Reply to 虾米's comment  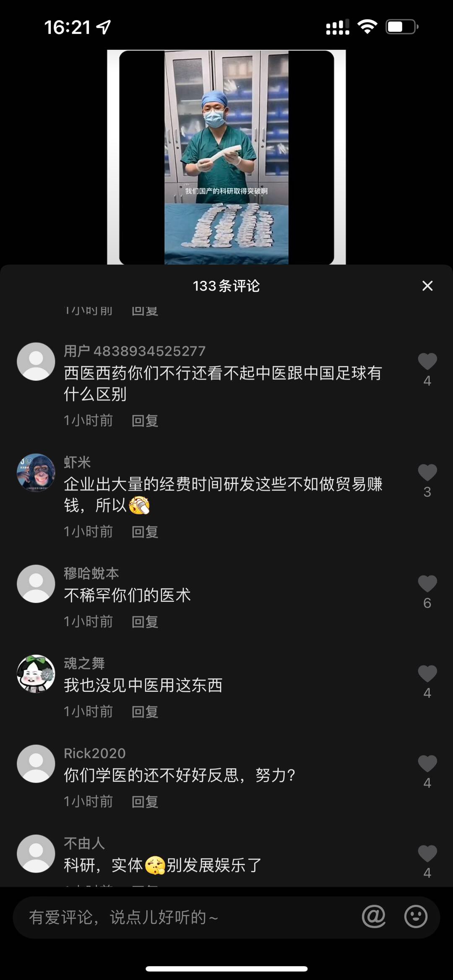point(145,532)
